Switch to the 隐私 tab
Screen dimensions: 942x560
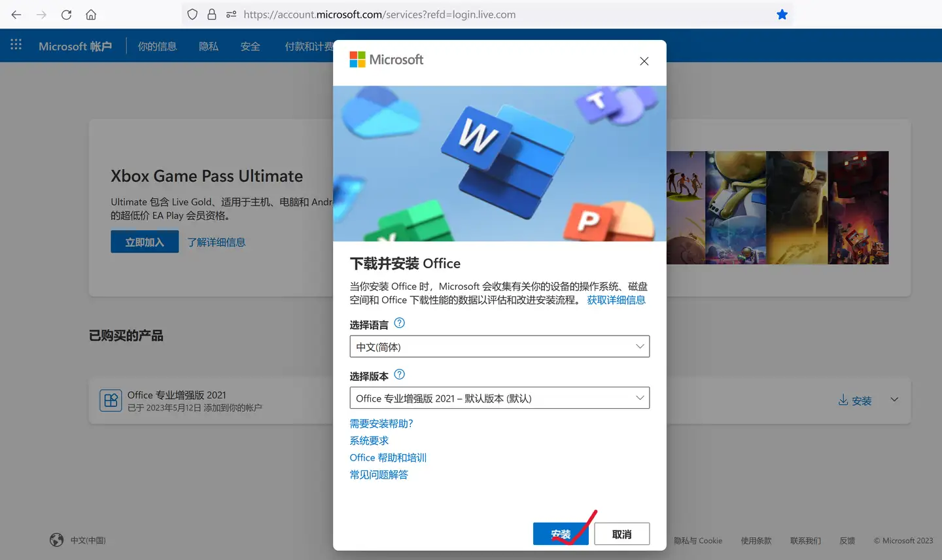tap(209, 46)
